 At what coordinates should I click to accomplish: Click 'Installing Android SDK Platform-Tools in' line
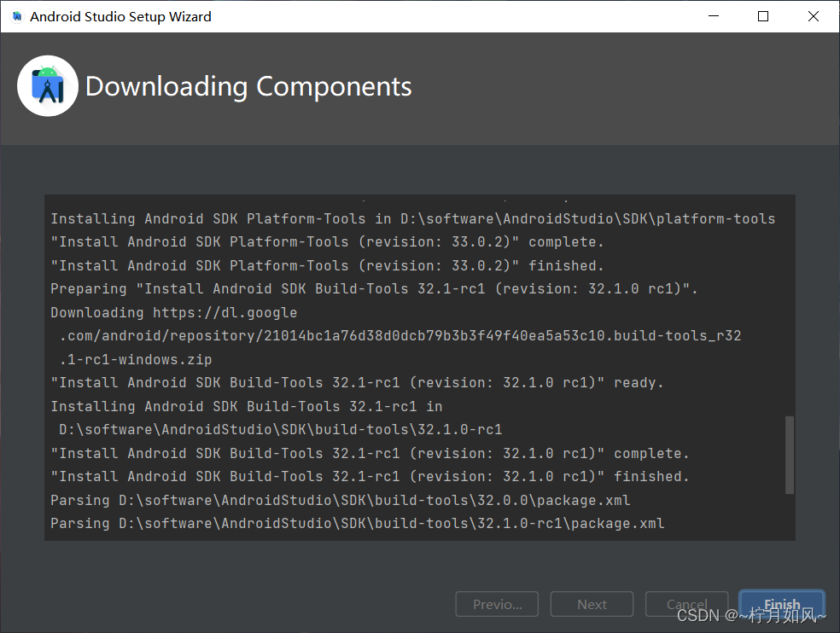413,218
